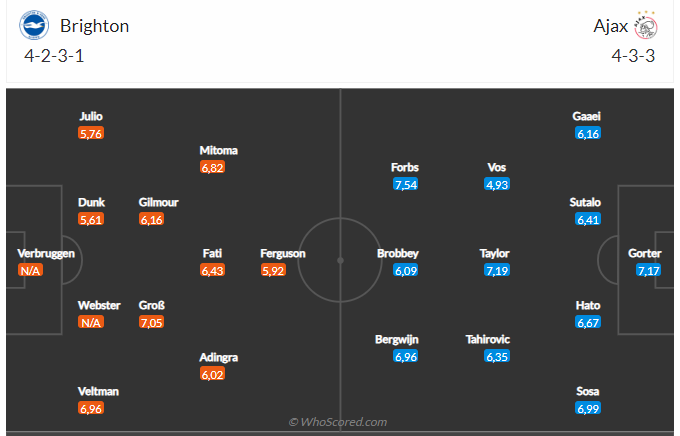Select player Dunk in Brighton defence
The height and width of the screenshot is (436, 680).
coord(91,202)
